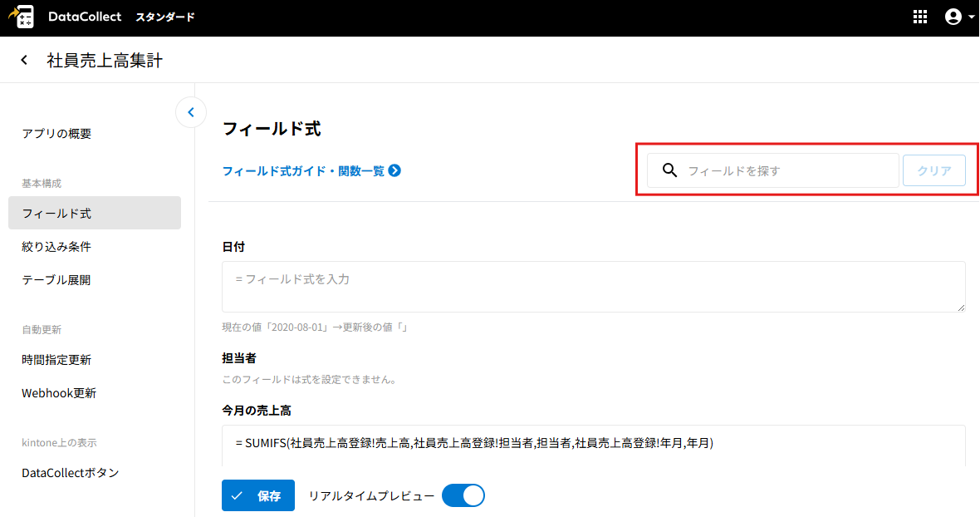Click the DataCollect title text
The height and width of the screenshot is (517, 980).
(x=85, y=17)
